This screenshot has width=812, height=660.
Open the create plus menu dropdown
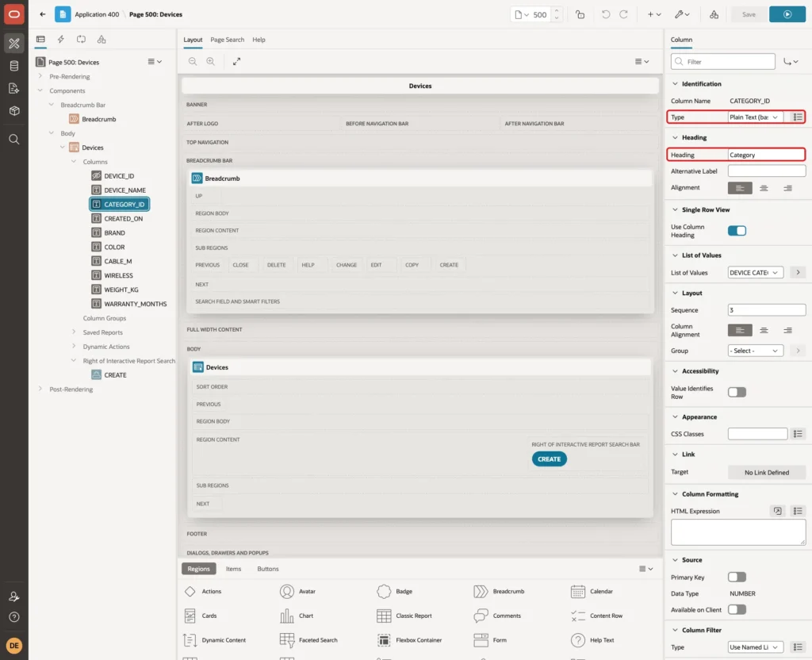pos(654,14)
